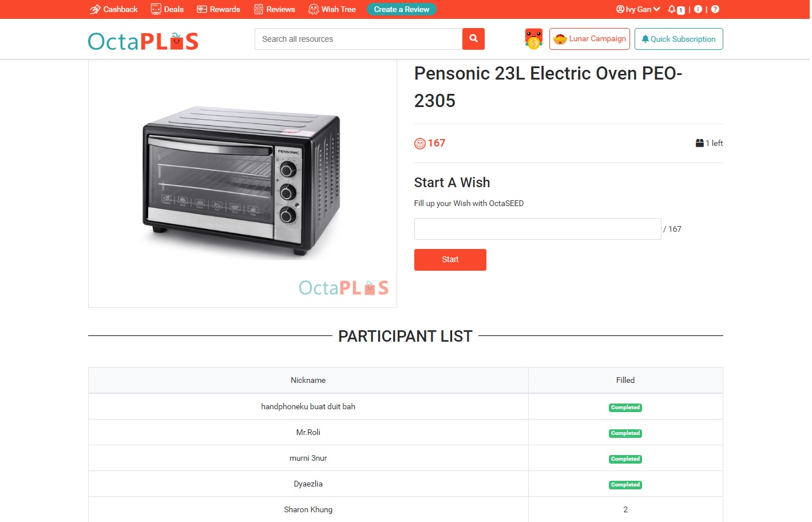812x522 pixels.
Task: Click the magnifier search button
Action: tap(474, 39)
